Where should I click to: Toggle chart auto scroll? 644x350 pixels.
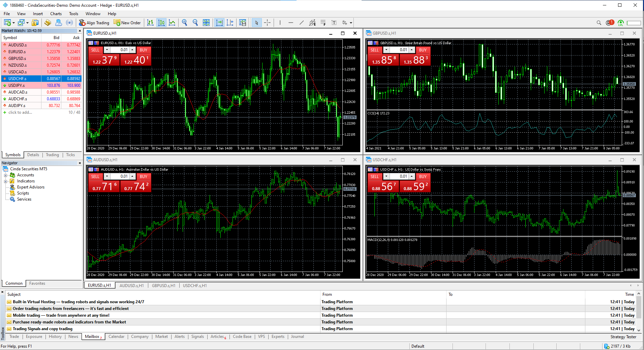219,23
